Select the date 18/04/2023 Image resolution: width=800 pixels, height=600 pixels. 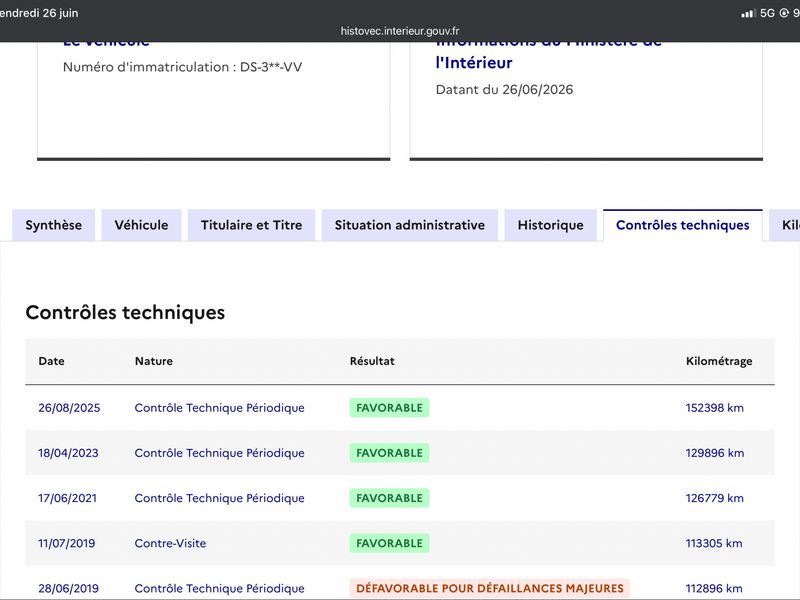pyautogui.click(x=68, y=453)
